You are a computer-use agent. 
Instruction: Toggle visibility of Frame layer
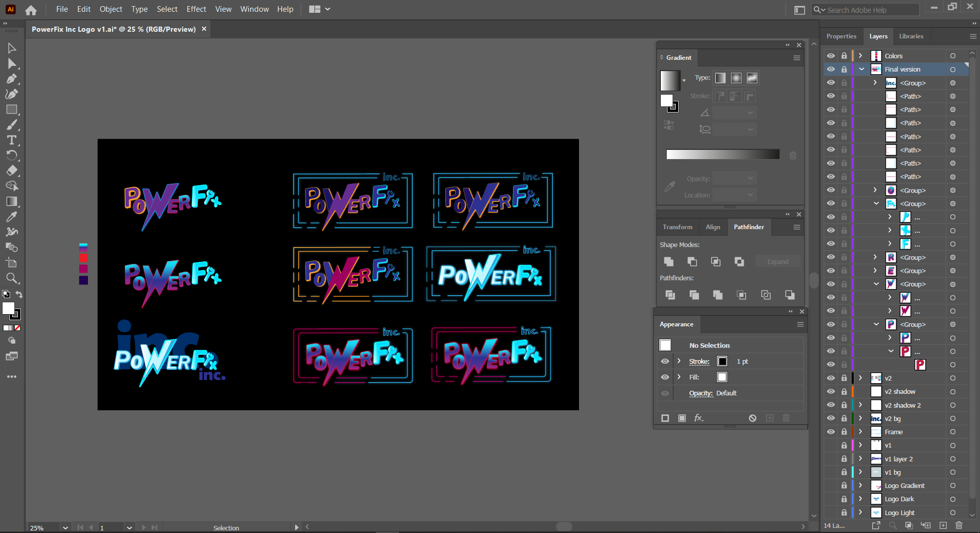point(831,432)
